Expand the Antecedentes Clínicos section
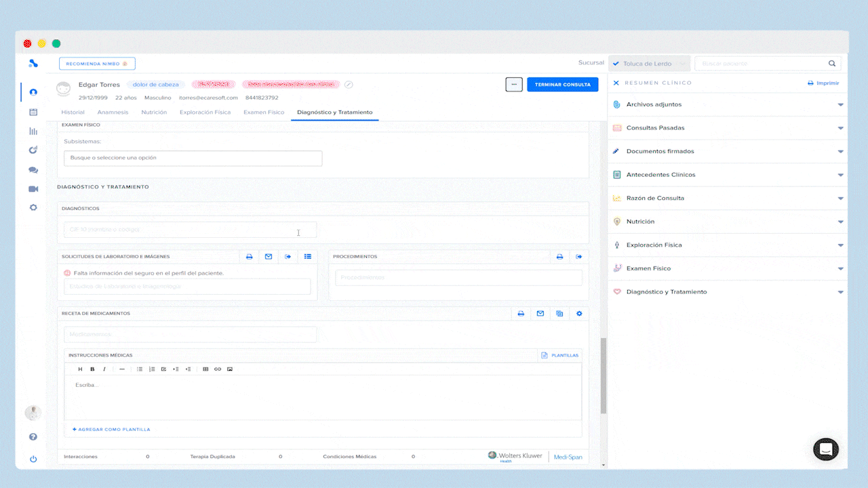The width and height of the screenshot is (868, 488). [x=727, y=175]
